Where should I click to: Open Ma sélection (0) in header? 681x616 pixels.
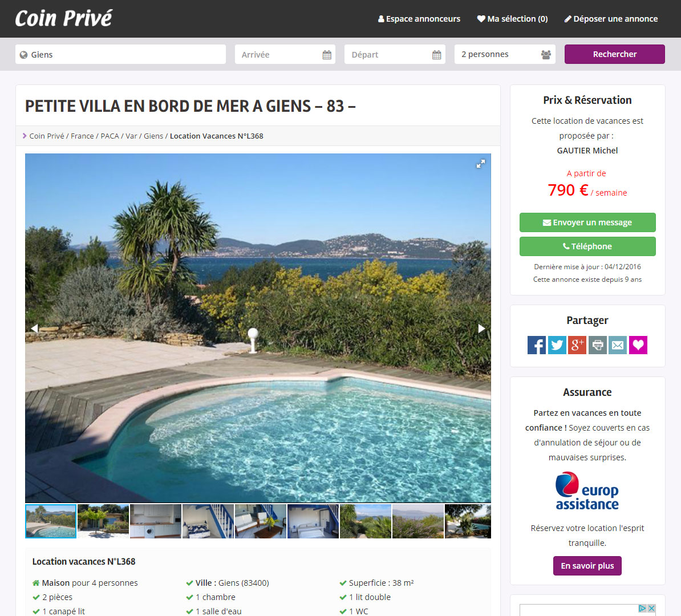coord(513,19)
